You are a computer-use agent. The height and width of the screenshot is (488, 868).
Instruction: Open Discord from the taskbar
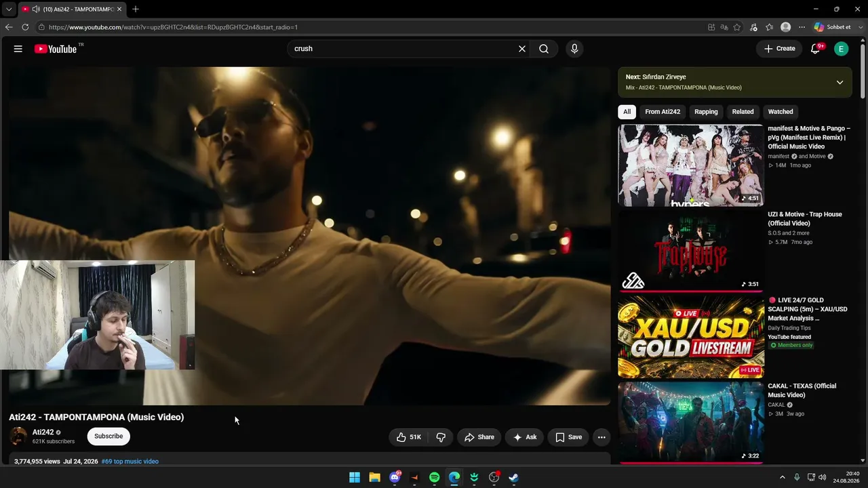(x=395, y=477)
